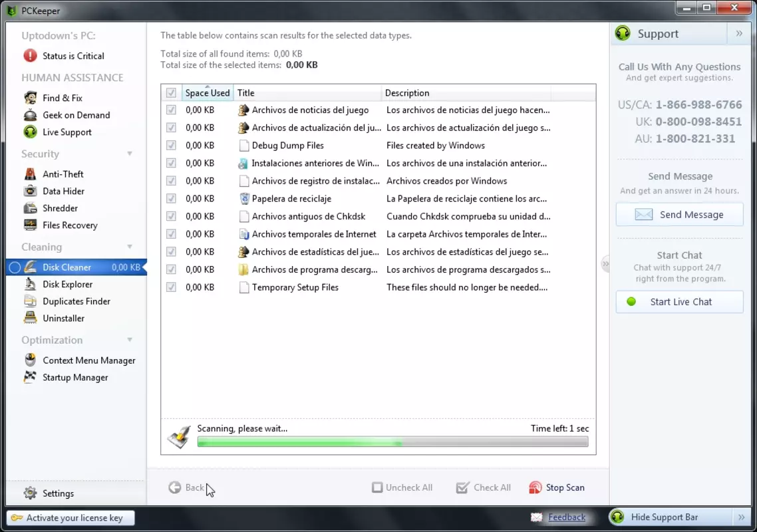The height and width of the screenshot is (532, 757).
Task: Click the side collapse handle beside Support panel
Action: click(x=605, y=263)
